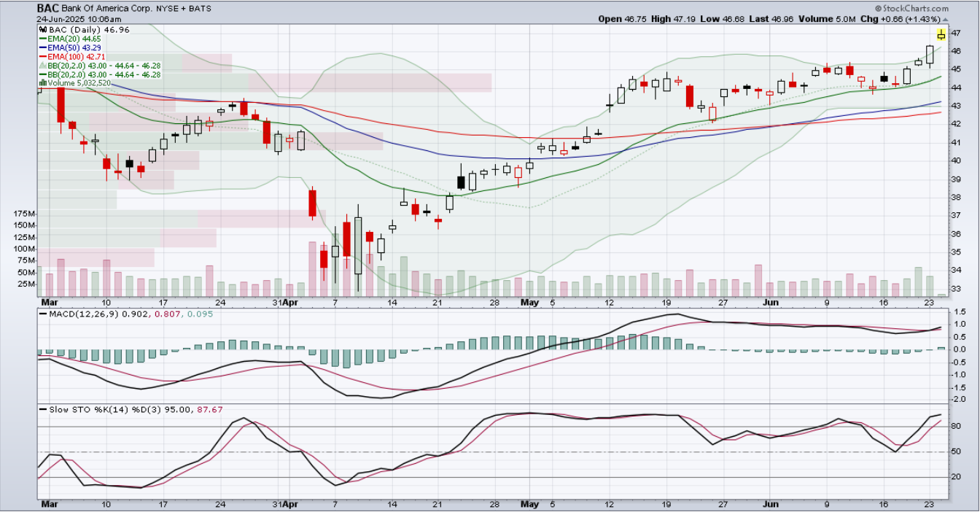Screen dimensions: 980x512
Task: Click the -2.0 level on MACD axis
Action: tap(958, 399)
